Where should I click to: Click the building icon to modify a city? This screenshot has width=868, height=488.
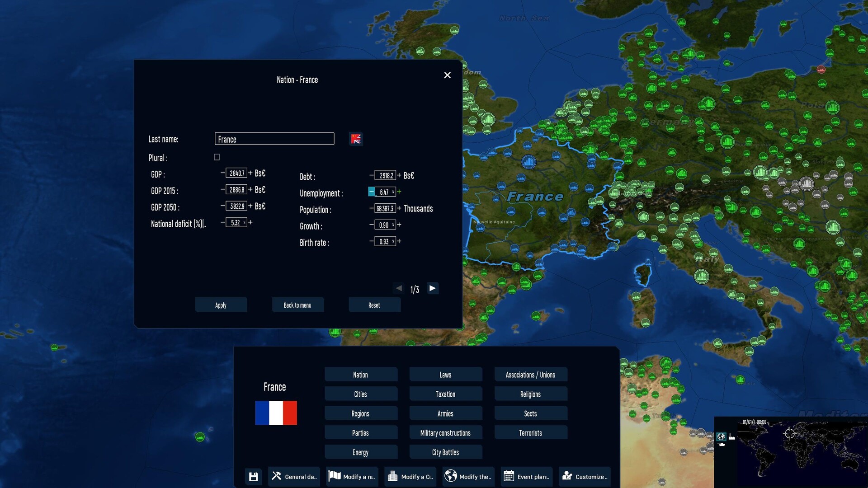(392, 476)
